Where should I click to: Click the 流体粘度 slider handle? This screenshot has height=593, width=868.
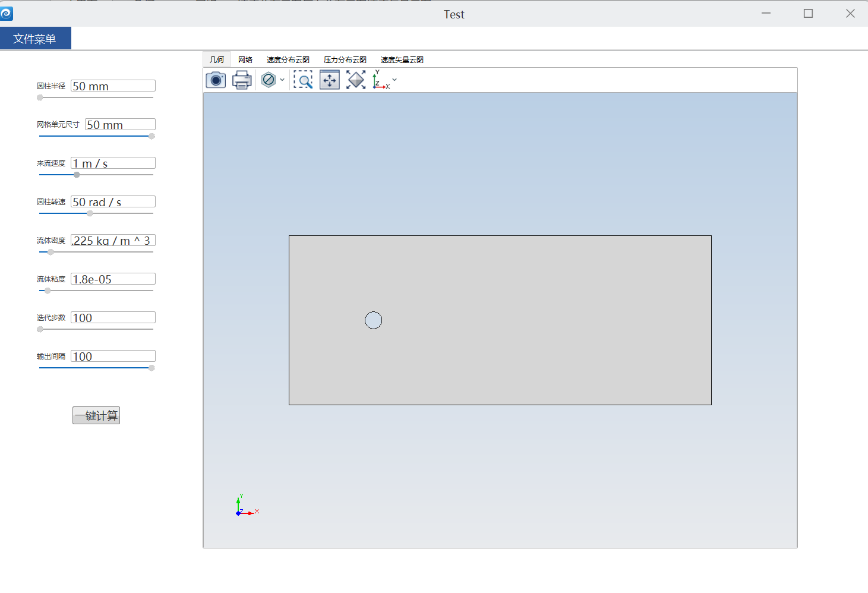click(48, 291)
